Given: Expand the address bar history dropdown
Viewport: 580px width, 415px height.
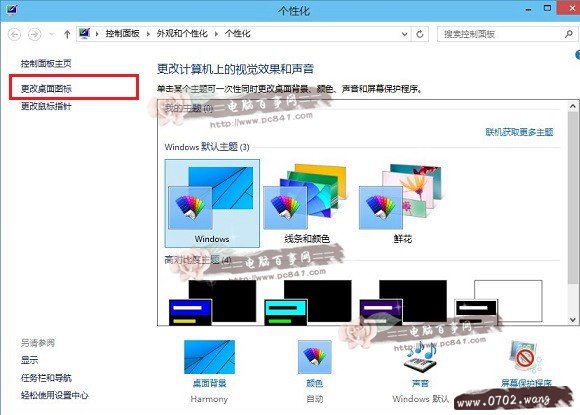Looking at the screenshot, I should pos(405,34).
